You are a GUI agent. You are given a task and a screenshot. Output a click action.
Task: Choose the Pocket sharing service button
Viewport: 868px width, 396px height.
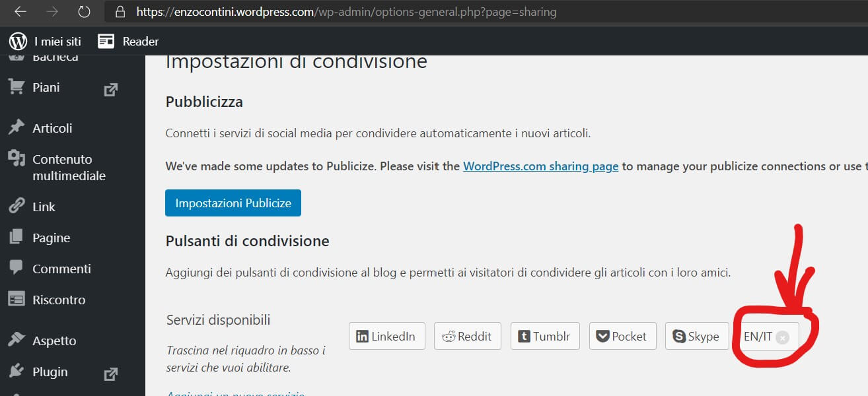coord(622,336)
